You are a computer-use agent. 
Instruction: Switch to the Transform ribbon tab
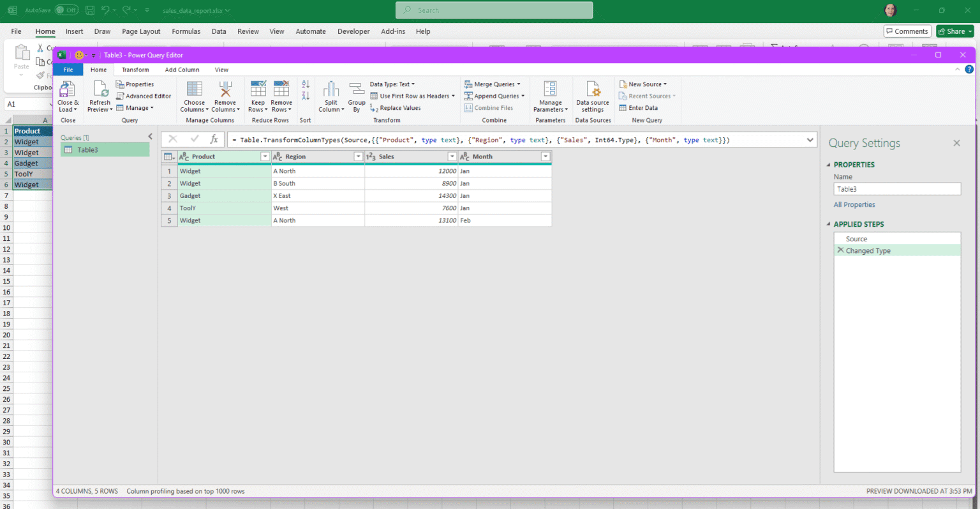pos(135,70)
